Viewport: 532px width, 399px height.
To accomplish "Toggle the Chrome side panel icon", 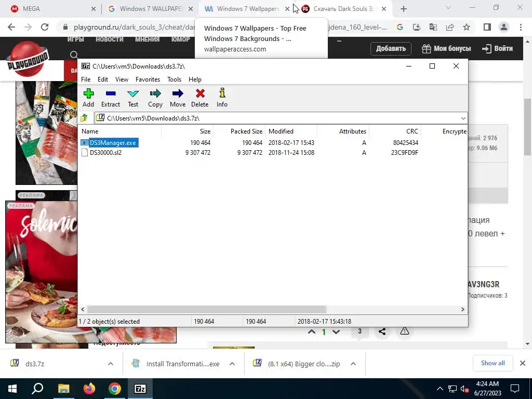I will tap(487, 27).
